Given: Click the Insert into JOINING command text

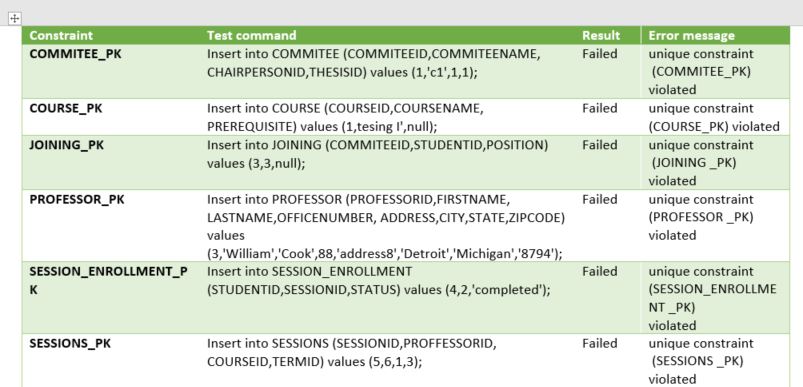Looking at the screenshot, I should pos(377,154).
